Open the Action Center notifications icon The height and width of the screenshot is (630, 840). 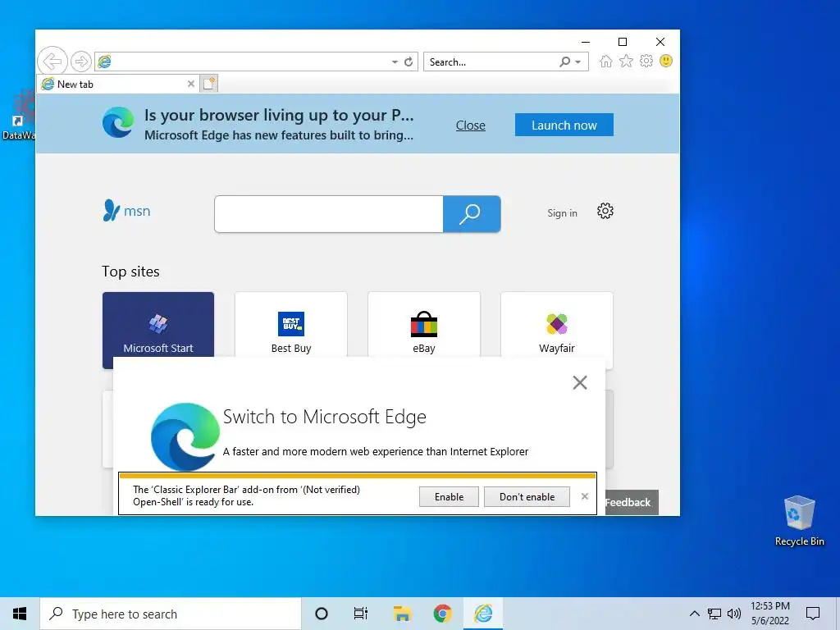[x=813, y=614]
